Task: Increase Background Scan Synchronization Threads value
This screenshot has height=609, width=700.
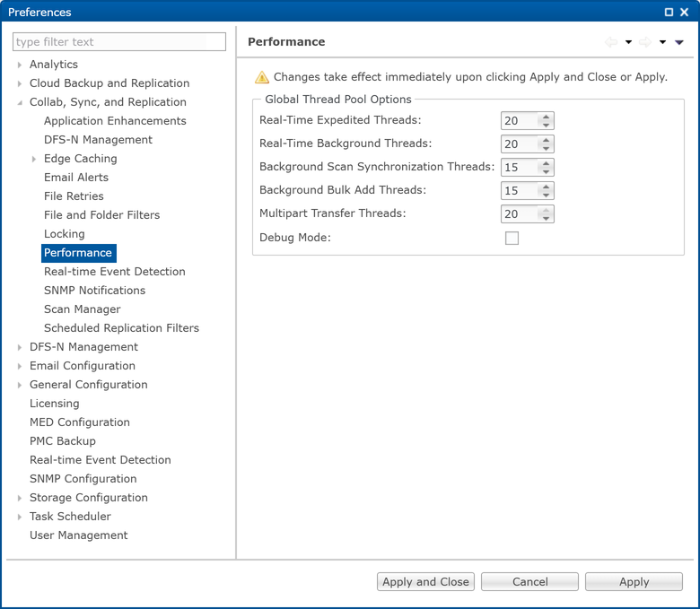Action: click(x=546, y=163)
